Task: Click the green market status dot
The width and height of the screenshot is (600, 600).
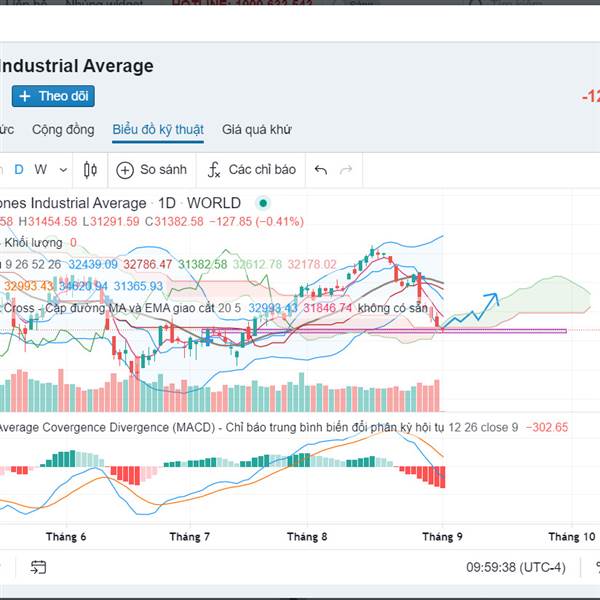Action: 263,203
